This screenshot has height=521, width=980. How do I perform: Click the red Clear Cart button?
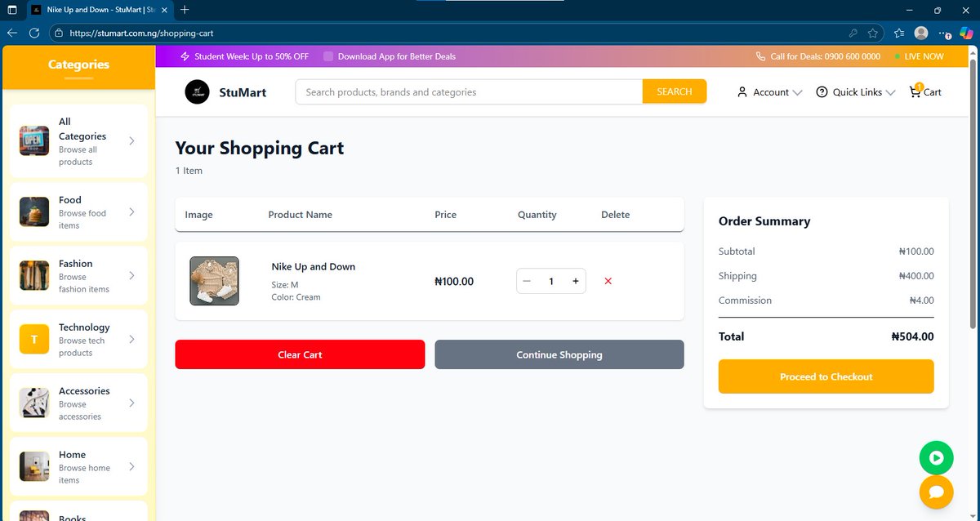click(x=300, y=354)
